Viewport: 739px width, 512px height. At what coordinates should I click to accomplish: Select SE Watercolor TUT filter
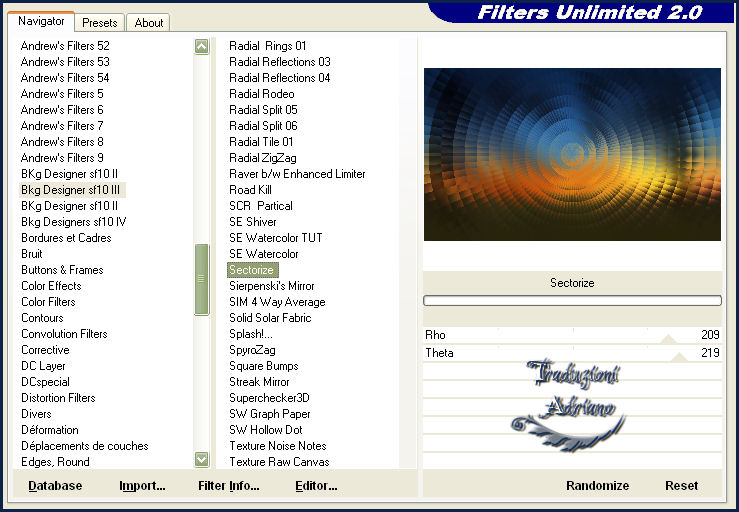(276, 238)
